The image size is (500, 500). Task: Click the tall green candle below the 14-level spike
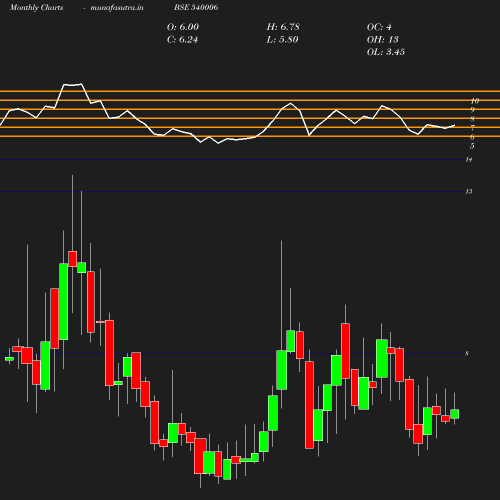pyautogui.click(x=64, y=302)
